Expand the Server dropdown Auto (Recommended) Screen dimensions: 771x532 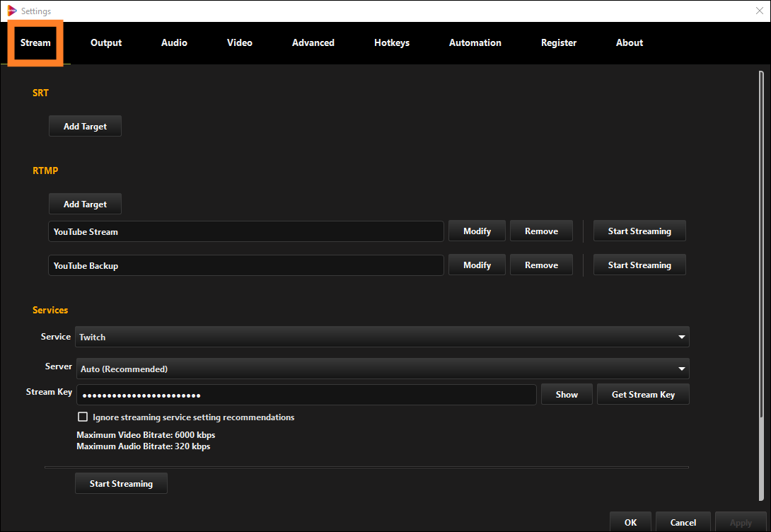click(383, 369)
